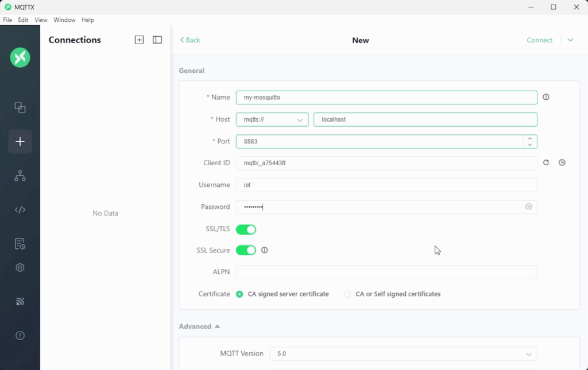This screenshot has height=370, width=588.
Task: Expand the MQTT Version dropdown
Action: click(x=403, y=354)
